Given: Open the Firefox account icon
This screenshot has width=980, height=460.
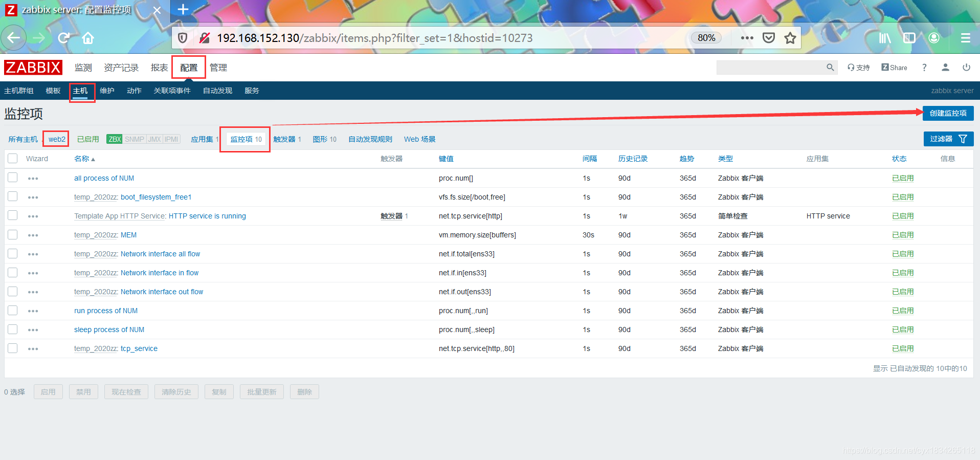Looking at the screenshot, I should (934, 38).
